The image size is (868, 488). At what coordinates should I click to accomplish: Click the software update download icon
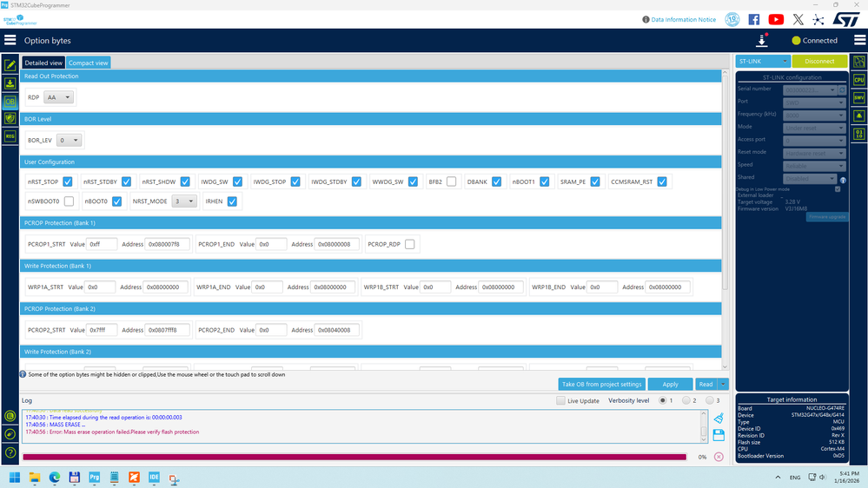click(x=762, y=41)
